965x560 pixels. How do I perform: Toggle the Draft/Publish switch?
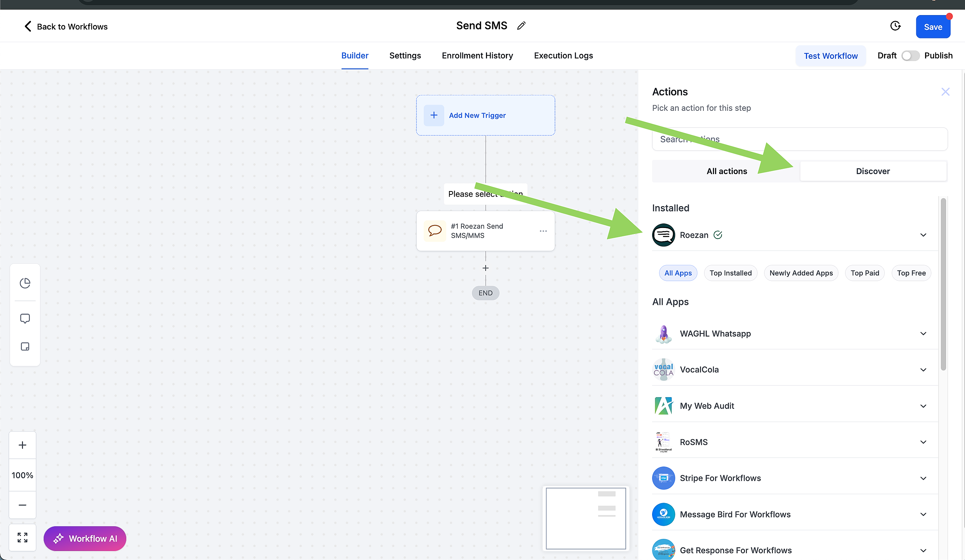(x=910, y=56)
